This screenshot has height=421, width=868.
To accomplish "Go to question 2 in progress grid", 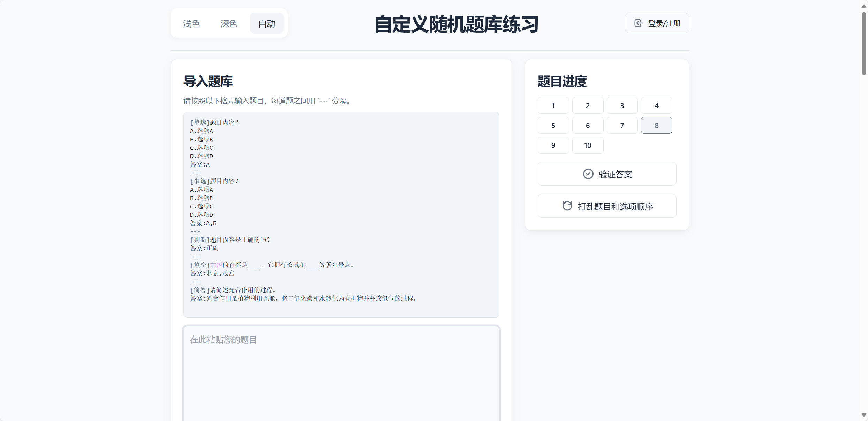I will [588, 106].
